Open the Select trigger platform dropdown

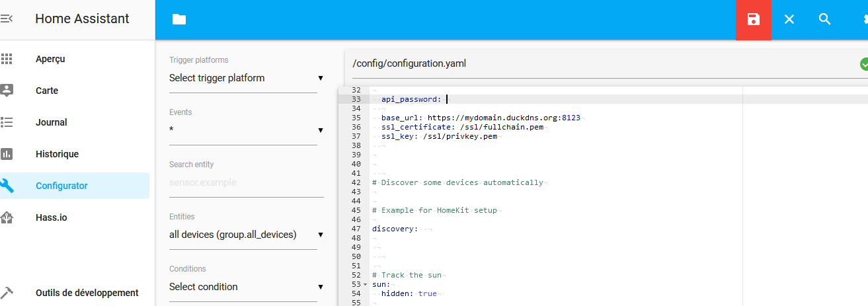pos(246,78)
